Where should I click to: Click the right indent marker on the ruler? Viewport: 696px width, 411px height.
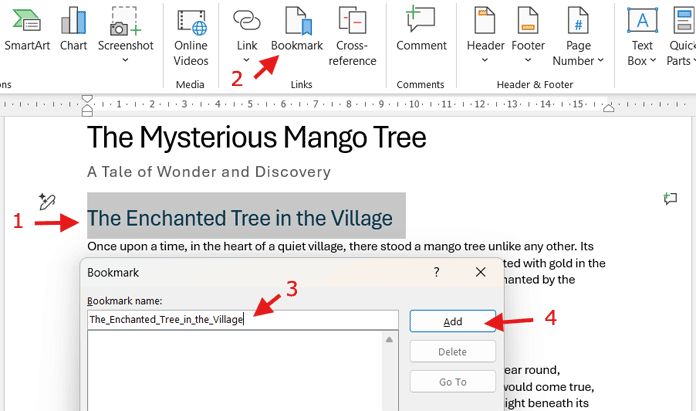click(x=609, y=107)
